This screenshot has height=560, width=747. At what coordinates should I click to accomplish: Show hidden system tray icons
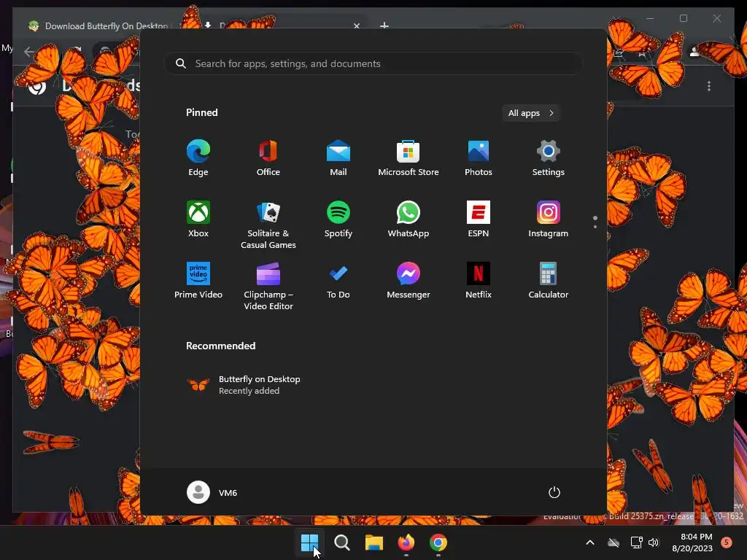tap(589, 542)
